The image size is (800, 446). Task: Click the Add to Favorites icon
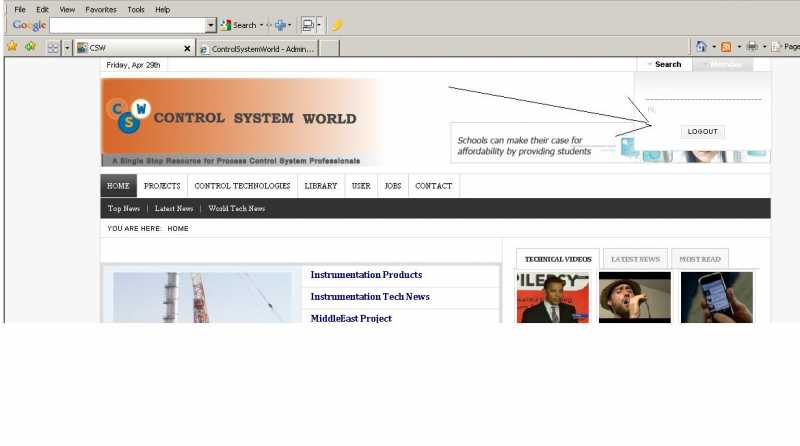point(31,47)
